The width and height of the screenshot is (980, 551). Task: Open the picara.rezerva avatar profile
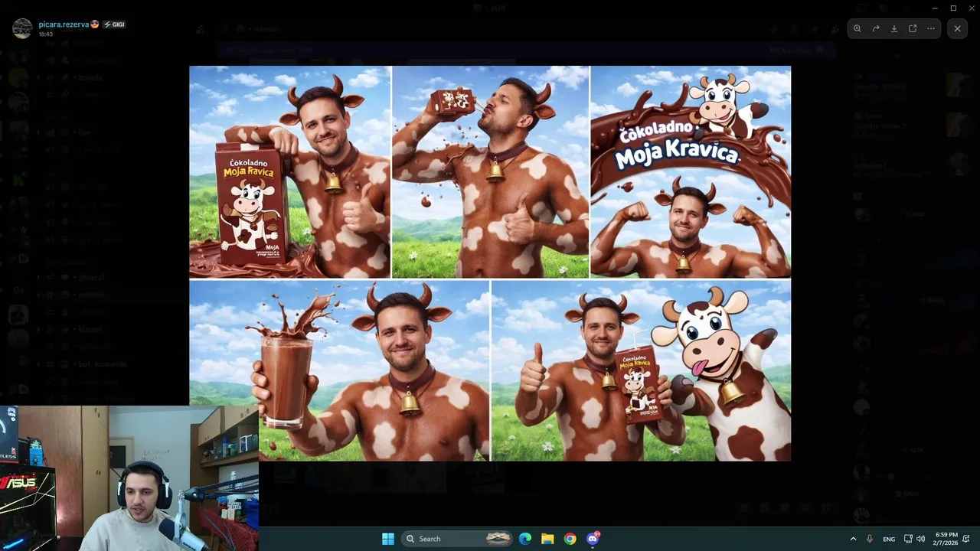click(22, 28)
